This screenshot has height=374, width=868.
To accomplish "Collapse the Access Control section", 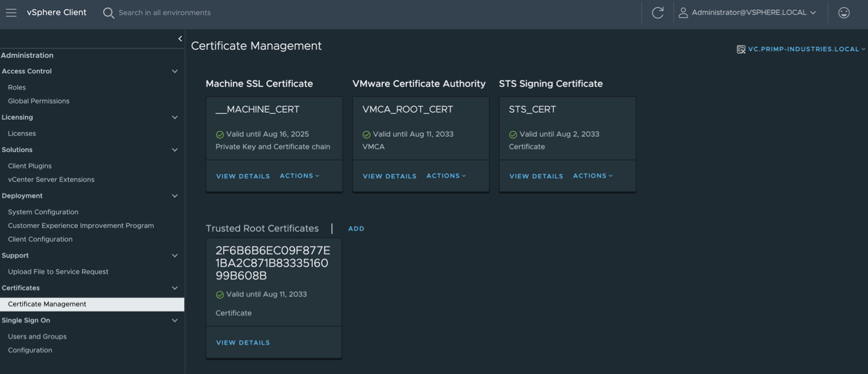I will (x=174, y=71).
